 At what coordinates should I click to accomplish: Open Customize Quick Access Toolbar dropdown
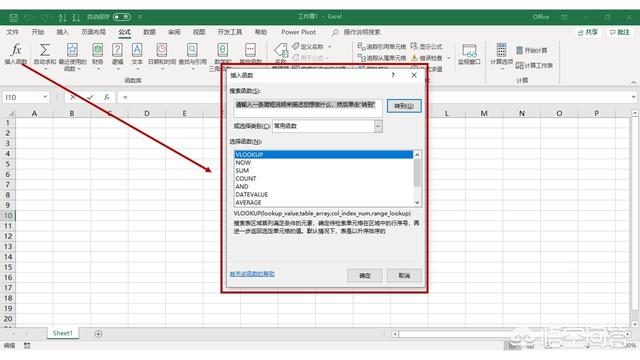pyautogui.click(x=140, y=17)
